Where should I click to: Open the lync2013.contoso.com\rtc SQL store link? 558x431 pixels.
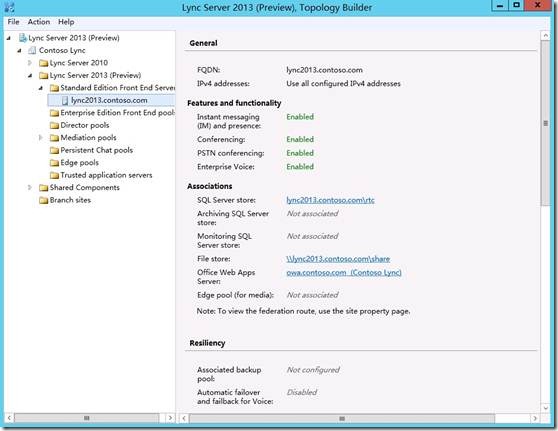click(330, 200)
